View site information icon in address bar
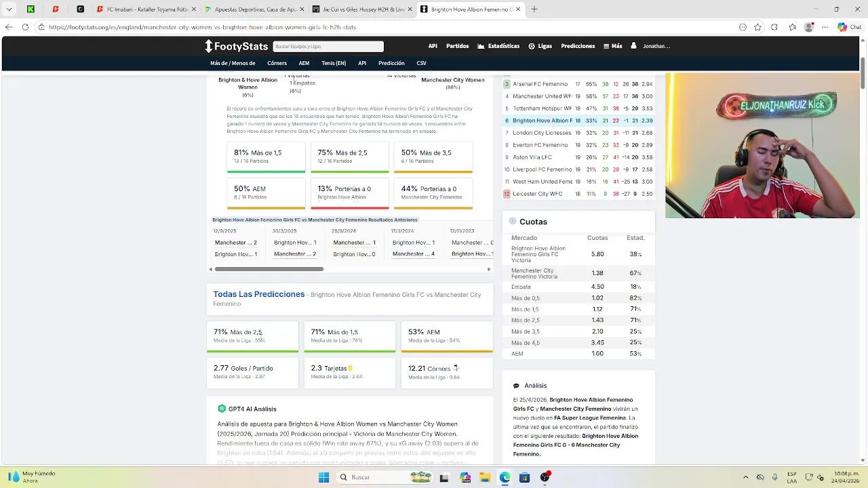Viewport: 868px width, 488px height. coord(41,27)
